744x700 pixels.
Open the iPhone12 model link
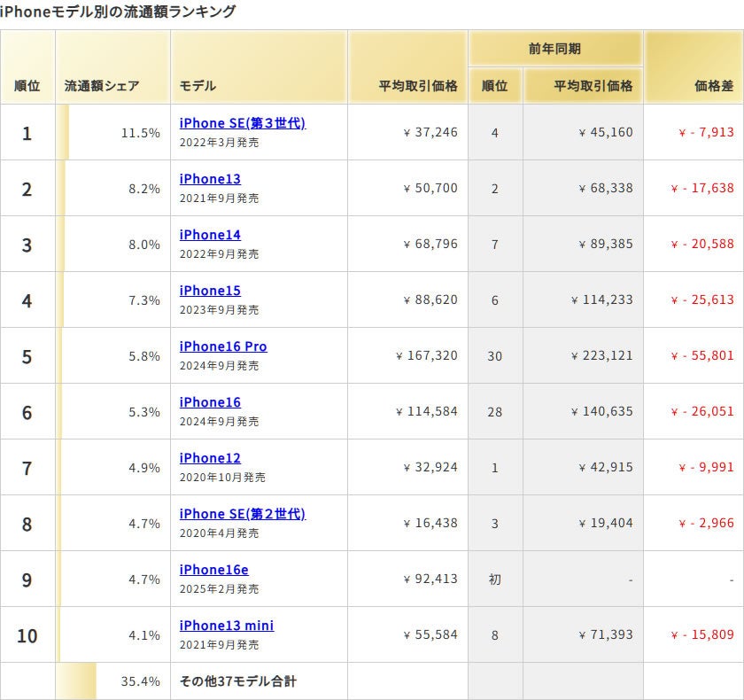coord(210,458)
